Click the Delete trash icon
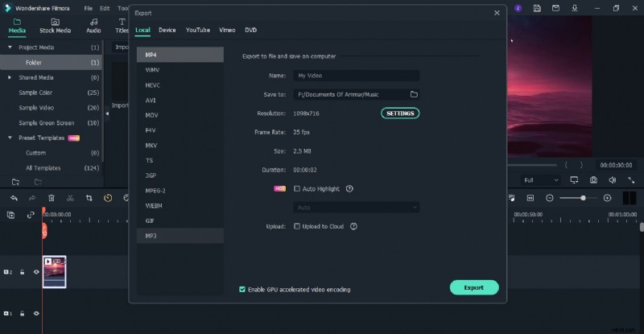The height and width of the screenshot is (334, 644). [x=52, y=198]
